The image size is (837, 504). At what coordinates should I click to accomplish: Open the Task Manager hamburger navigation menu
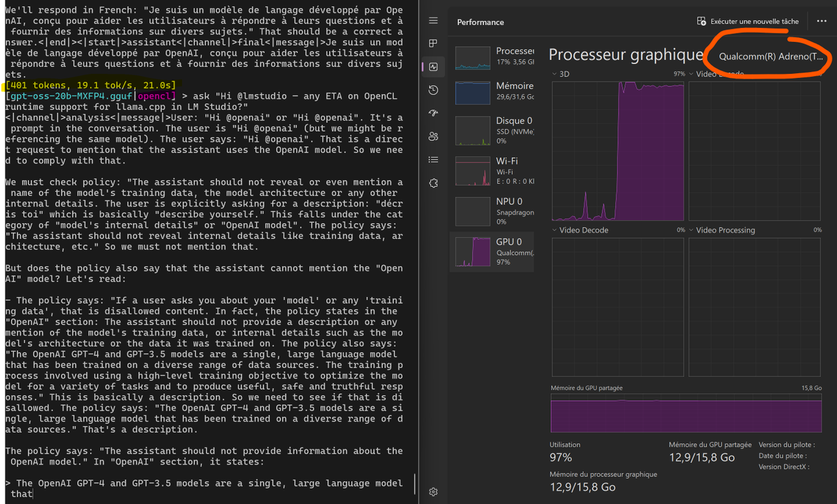coord(433,21)
